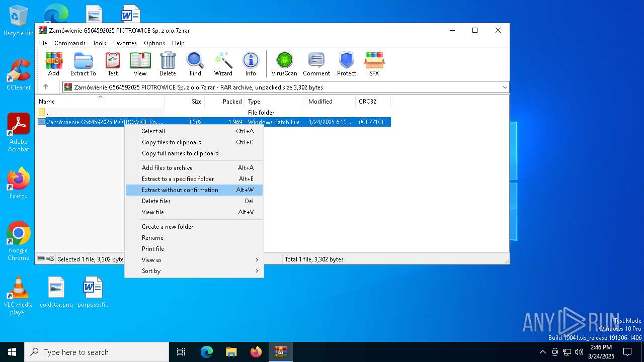Choose Extract to a specified folder
The height and width of the screenshot is (362, 644).
click(194, 179)
